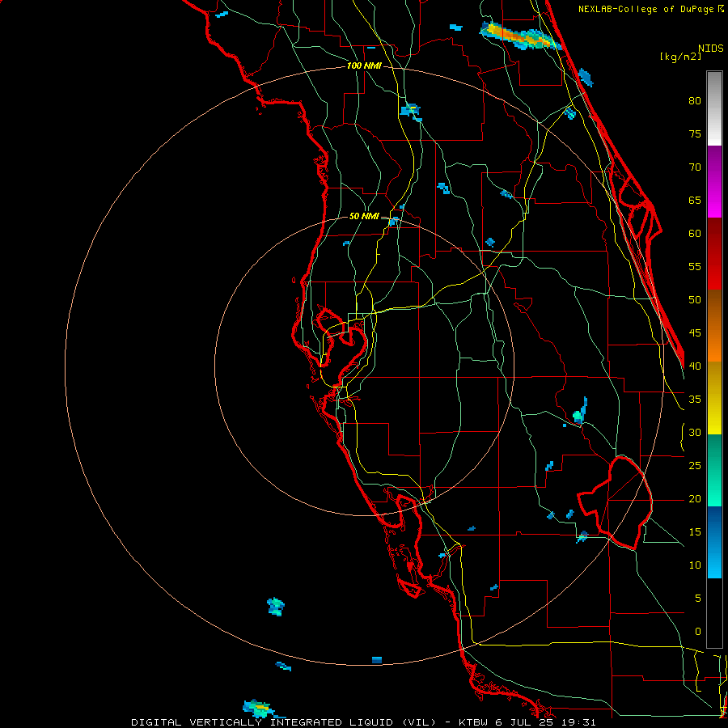This screenshot has width=728, height=728.
Task: Click the legend value 30
Action: [695, 432]
